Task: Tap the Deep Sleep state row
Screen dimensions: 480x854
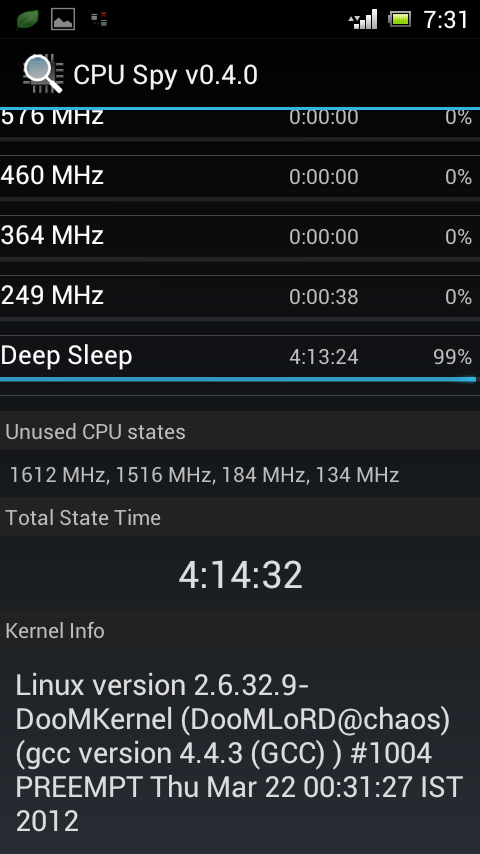Action: [240, 356]
